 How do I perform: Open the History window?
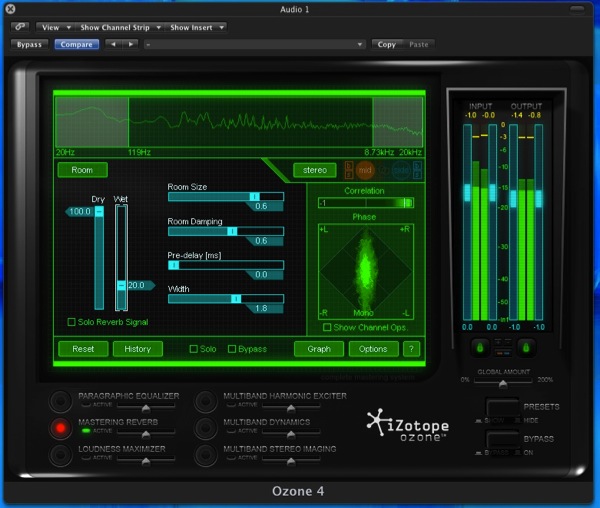[x=138, y=349]
